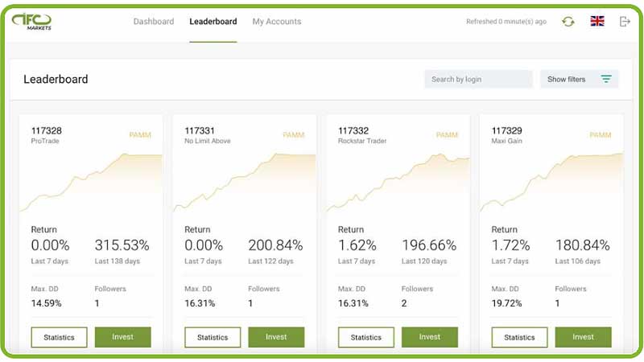
Task: Expand the Show filters panel
Action: [x=567, y=79]
